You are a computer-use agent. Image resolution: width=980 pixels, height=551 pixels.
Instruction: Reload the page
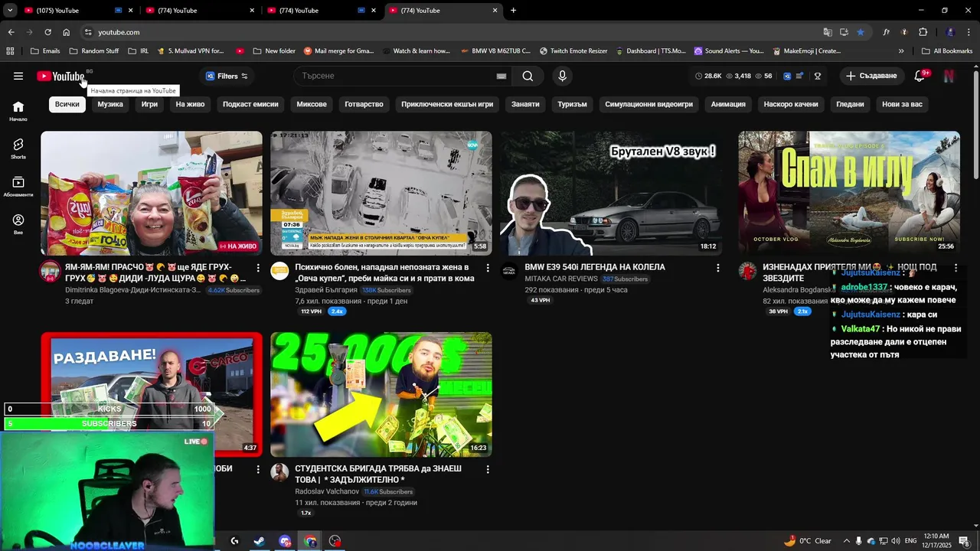[x=47, y=32]
